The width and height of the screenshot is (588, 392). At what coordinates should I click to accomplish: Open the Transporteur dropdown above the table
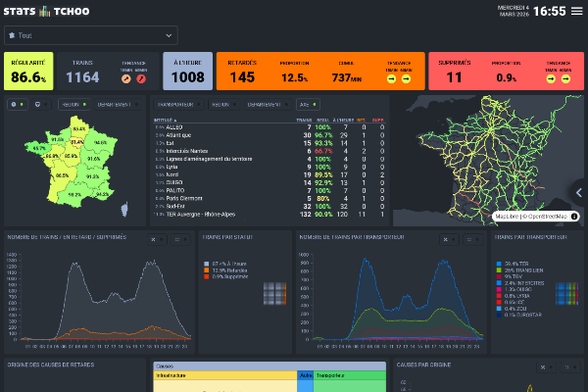(x=179, y=105)
